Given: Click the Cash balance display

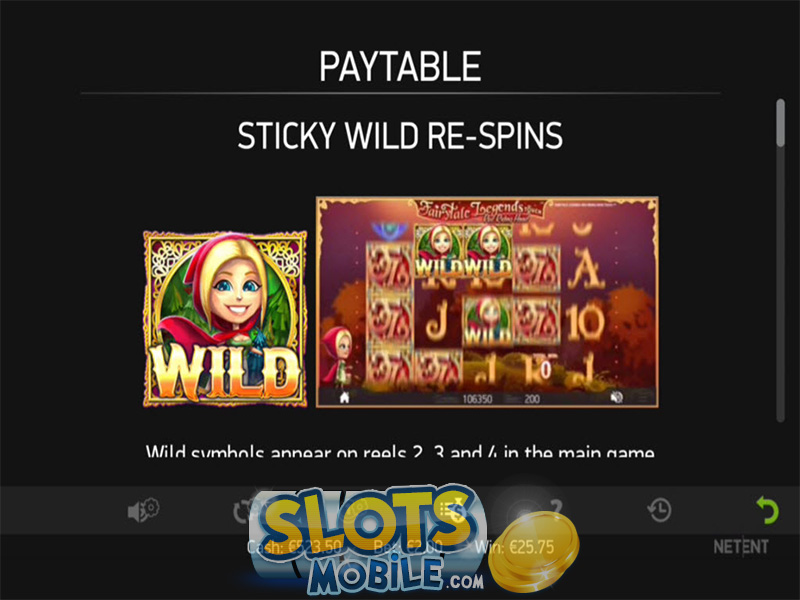Looking at the screenshot, I should (294, 547).
